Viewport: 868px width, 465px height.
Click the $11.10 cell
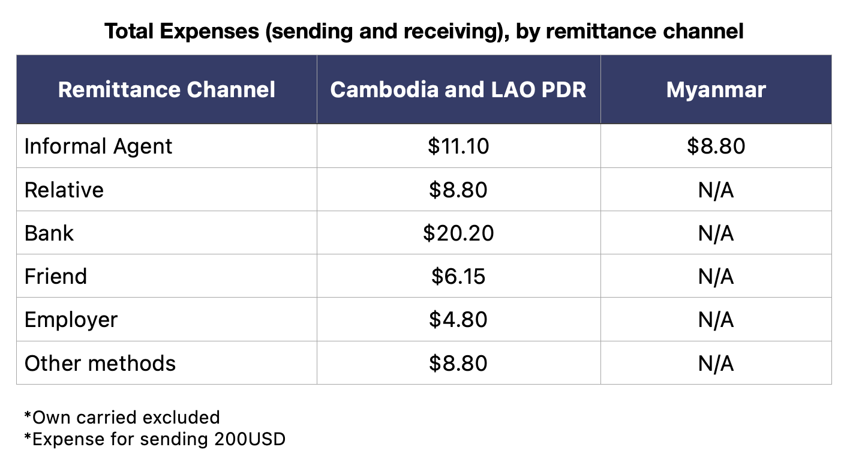[x=458, y=146]
